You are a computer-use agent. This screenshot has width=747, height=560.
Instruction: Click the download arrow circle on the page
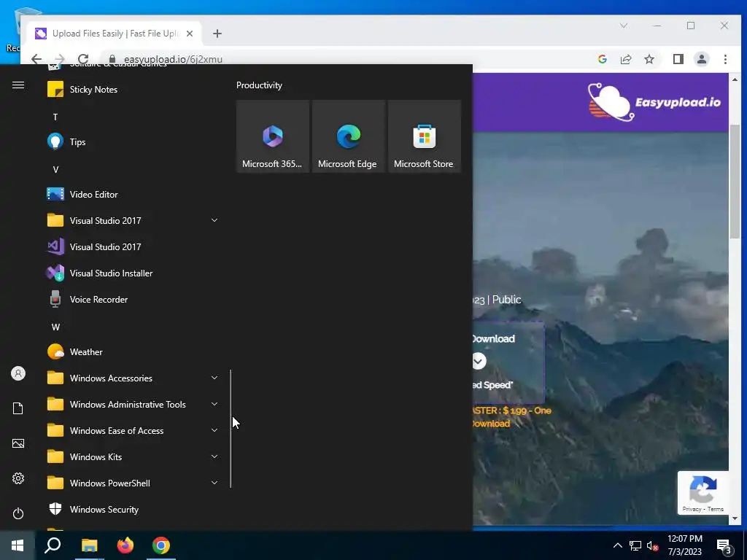479,361
